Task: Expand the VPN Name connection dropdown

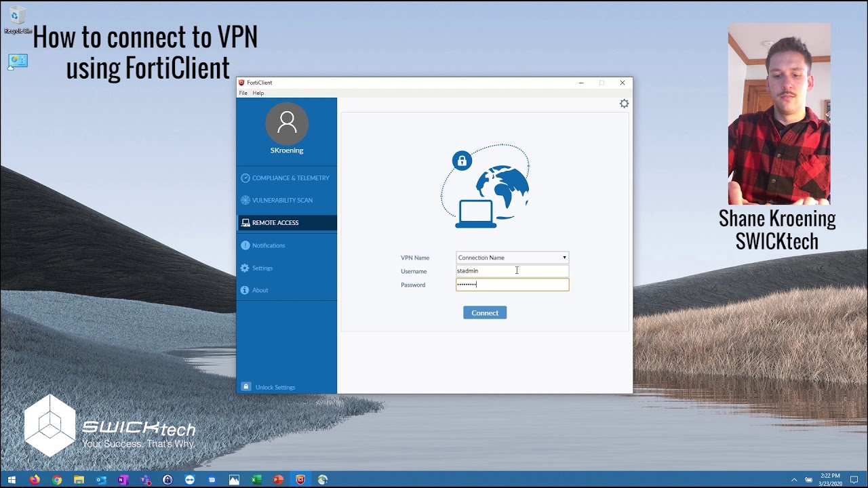Action: (512, 258)
